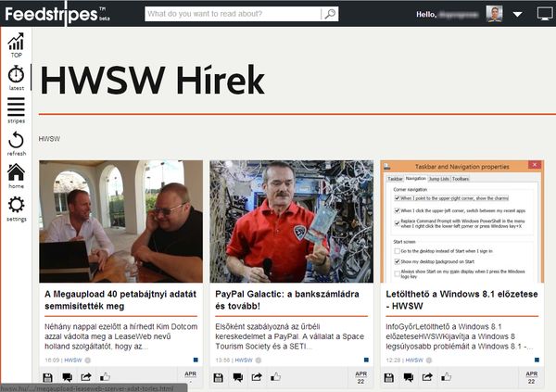The image size is (556, 392).
Task: Open the Megaupload article thumbnail image
Action: pyautogui.click(x=120, y=221)
